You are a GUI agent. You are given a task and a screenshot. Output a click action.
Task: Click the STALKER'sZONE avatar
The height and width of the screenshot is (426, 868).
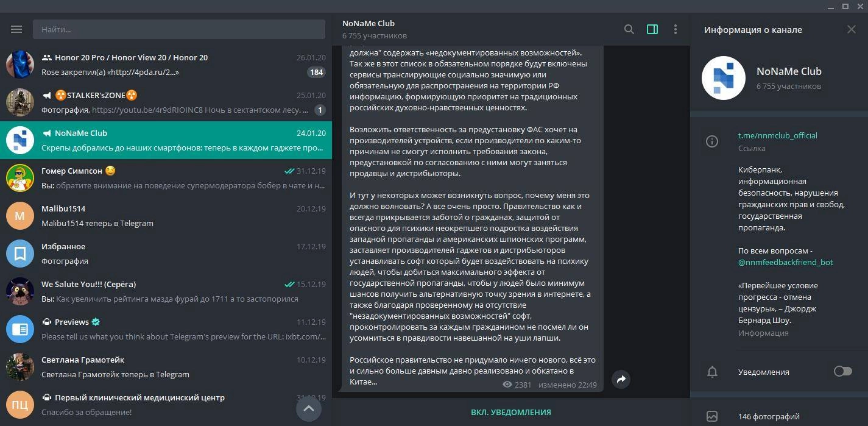[x=19, y=102]
